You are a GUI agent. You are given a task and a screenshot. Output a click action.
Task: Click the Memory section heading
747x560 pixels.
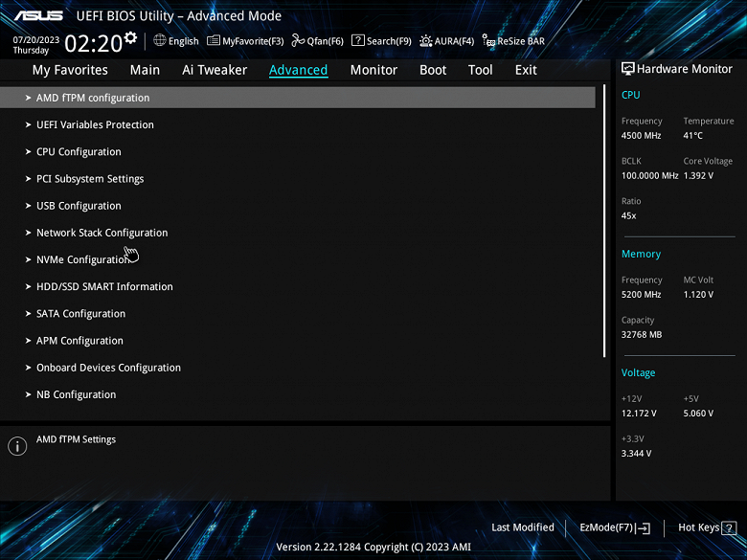pos(641,255)
